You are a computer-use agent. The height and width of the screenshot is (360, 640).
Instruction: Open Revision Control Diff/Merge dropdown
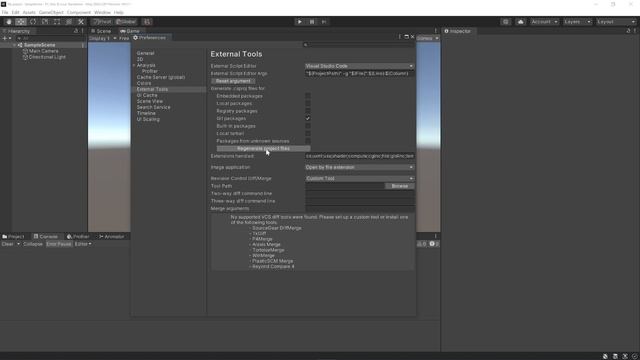(x=359, y=178)
